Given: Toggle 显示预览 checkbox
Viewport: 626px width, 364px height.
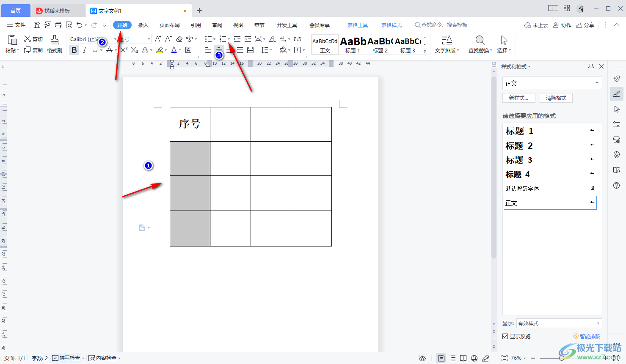Looking at the screenshot, I should coord(505,336).
